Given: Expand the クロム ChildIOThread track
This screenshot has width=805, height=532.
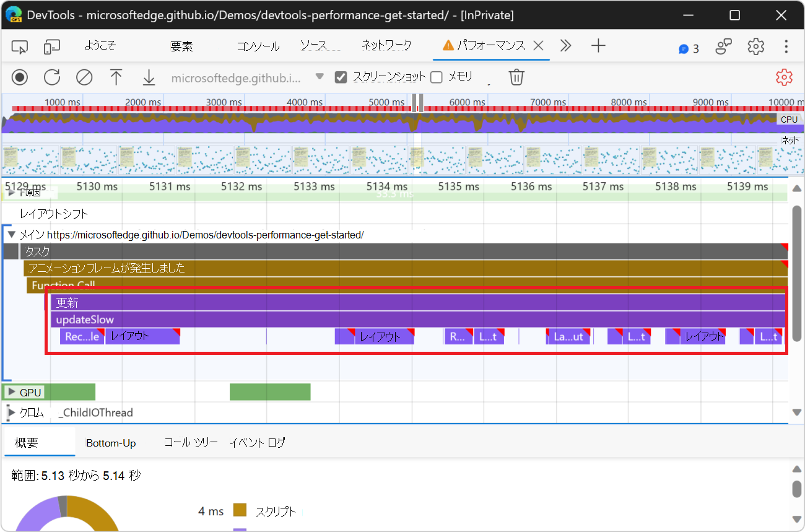Looking at the screenshot, I should pos(11,412).
